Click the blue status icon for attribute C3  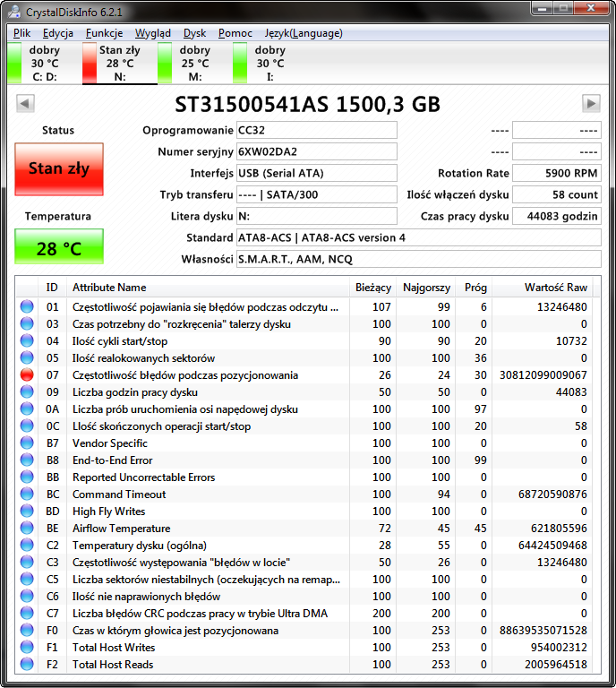tap(27, 562)
